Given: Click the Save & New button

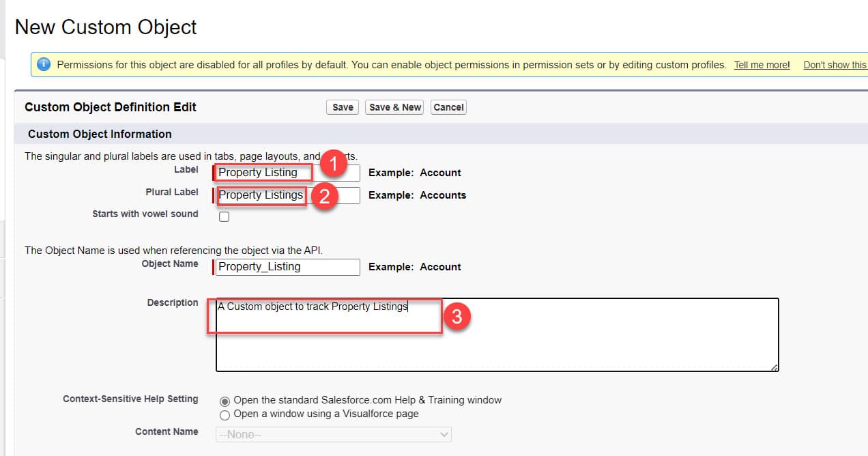Looking at the screenshot, I should click(x=394, y=106).
